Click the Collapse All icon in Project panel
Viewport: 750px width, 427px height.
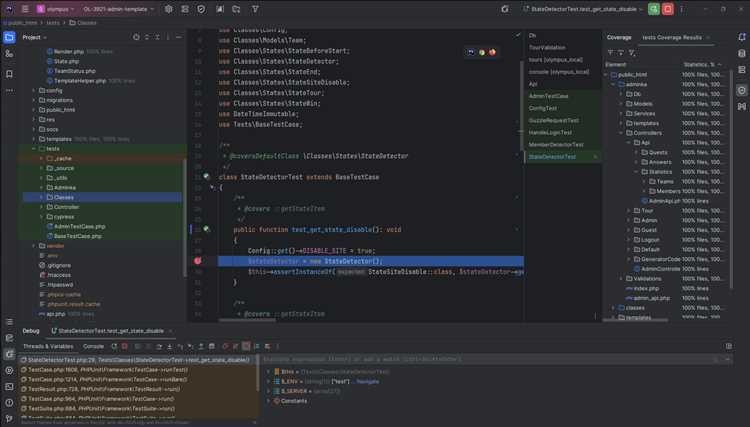tap(157, 37)
